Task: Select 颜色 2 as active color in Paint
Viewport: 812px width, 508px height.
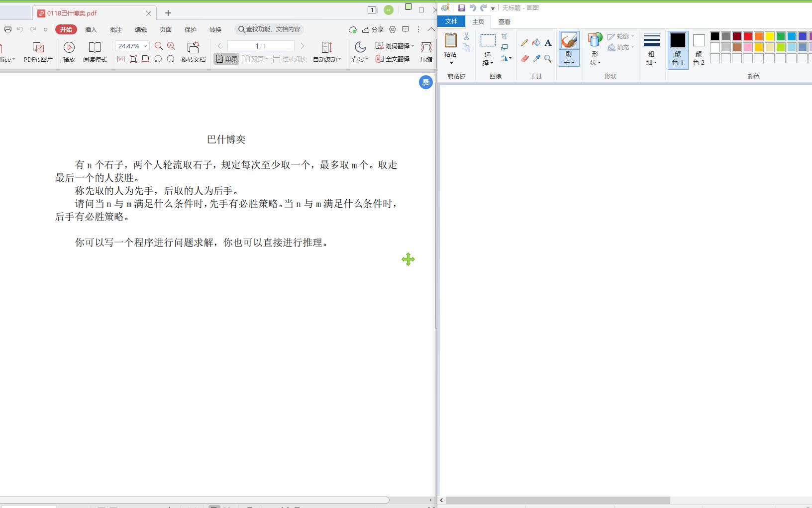Action: click(x=699, y=49)
